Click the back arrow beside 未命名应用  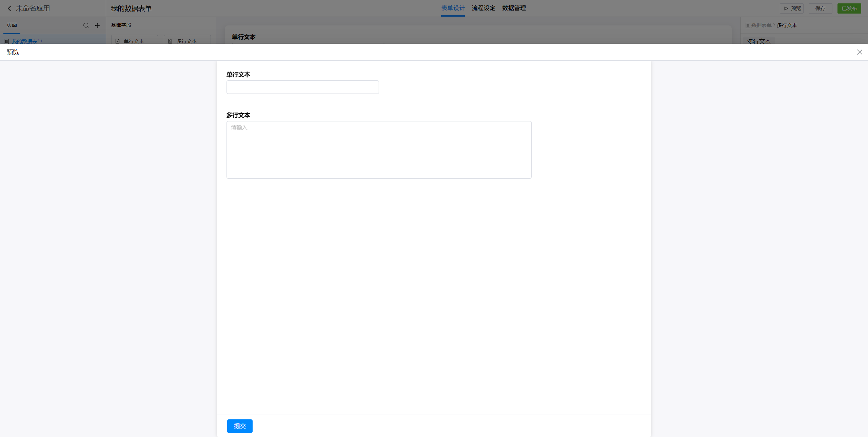pos(9,8)
